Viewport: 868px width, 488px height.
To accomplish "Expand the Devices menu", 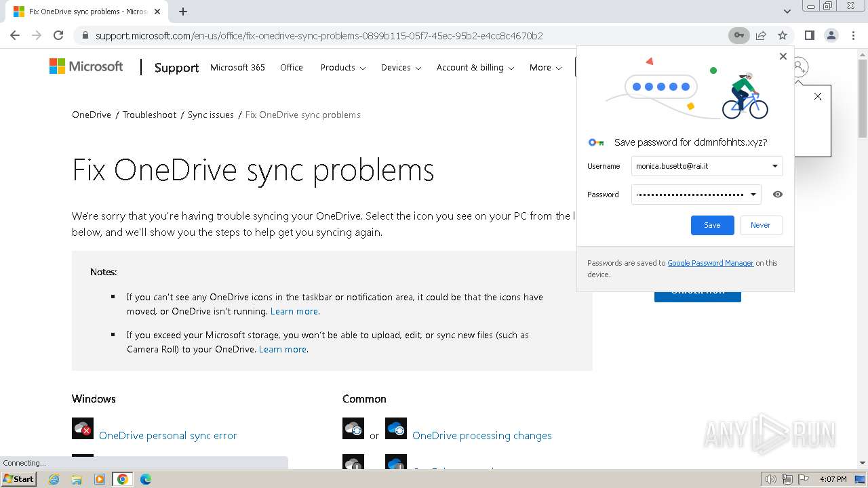I will [x=401, y=67].
